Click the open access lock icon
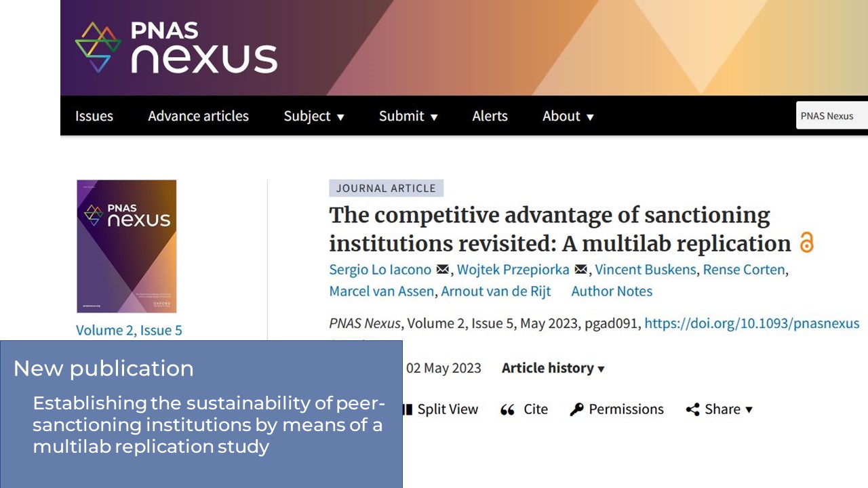 tap(806, 242)
